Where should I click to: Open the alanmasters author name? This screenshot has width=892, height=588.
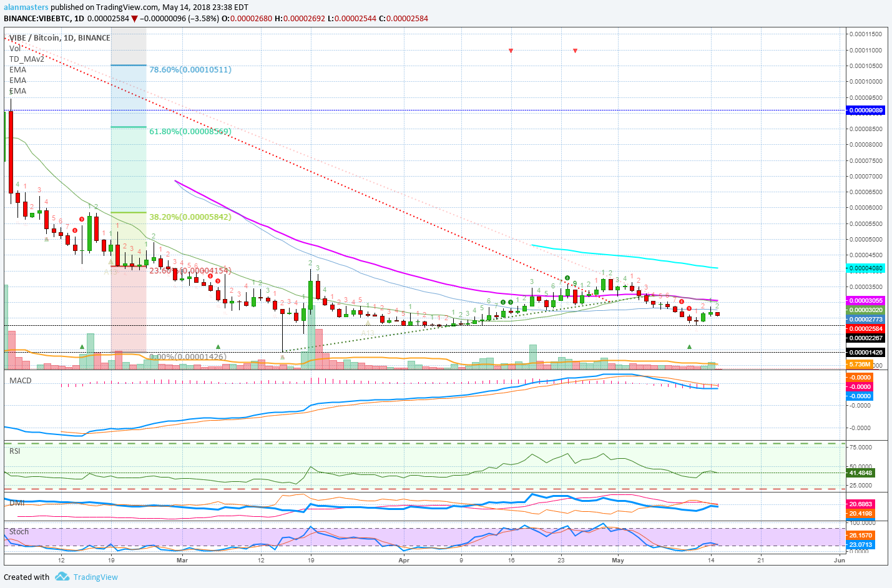pyautogui.click(x=26, y=7)
